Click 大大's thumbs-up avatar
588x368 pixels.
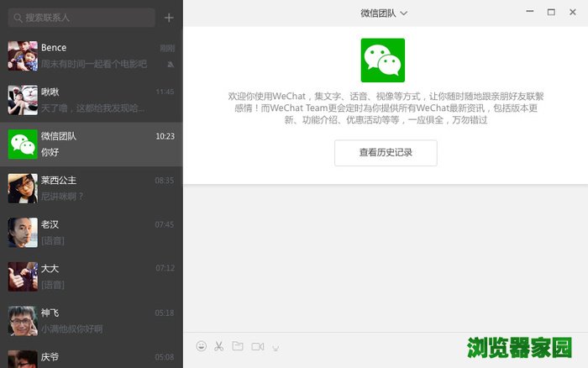coord(23,277)
